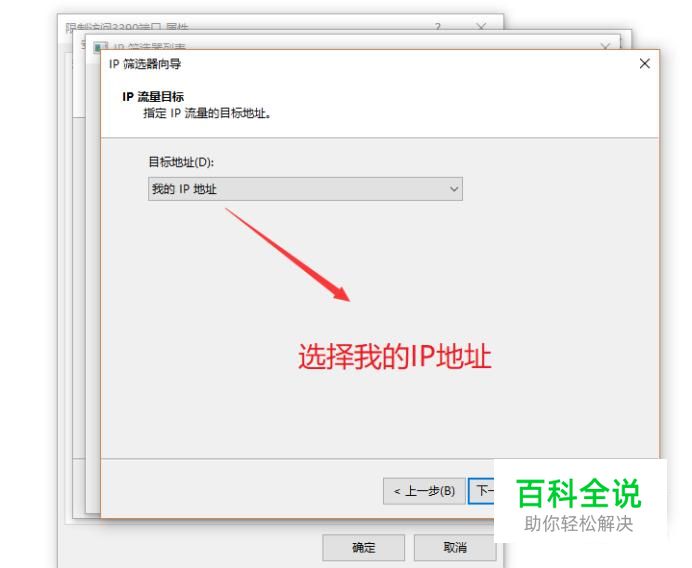Image resolution: width=692 pixels, height=568 pixels.
Task: Confirm with the 确定 button
Action: click(x=364, y=548)
